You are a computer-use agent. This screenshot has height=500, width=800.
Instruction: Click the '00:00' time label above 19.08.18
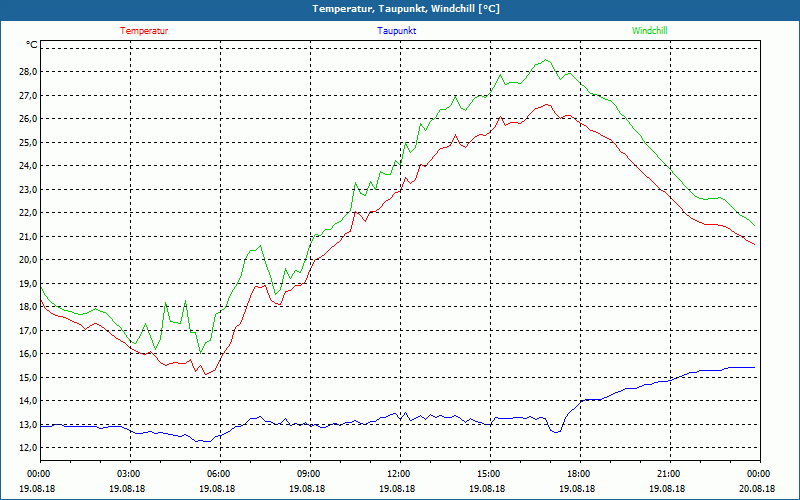point(37,474)
